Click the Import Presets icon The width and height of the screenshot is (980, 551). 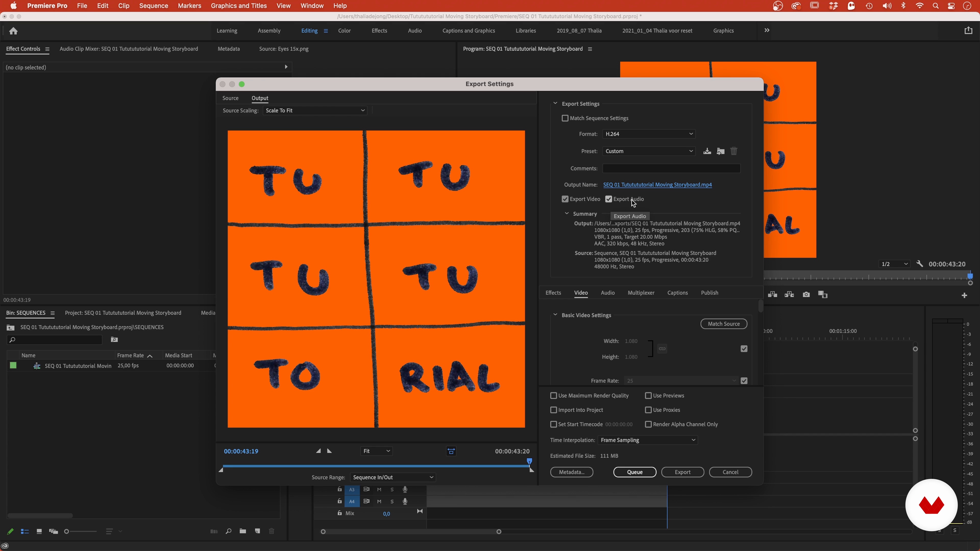coord(720,151)
